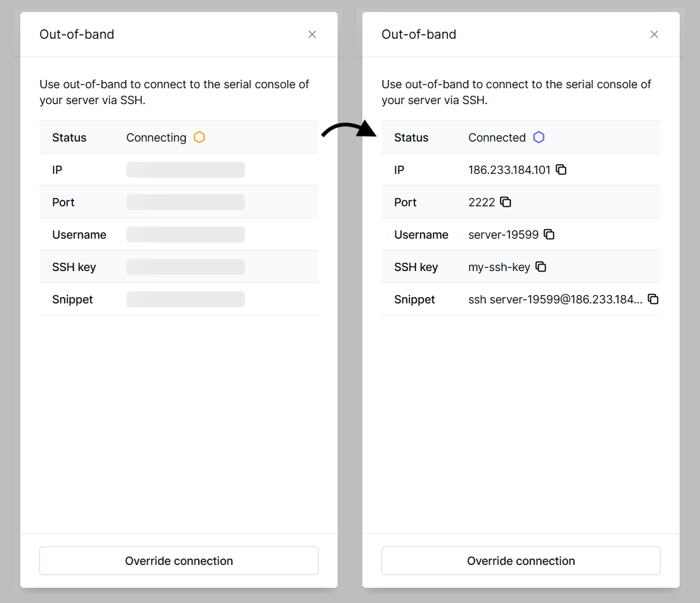The height and width of the screenshot is (603, 700).
Task: Click the Out-of-band title in the Connected panel
Action: coord(419,34)
